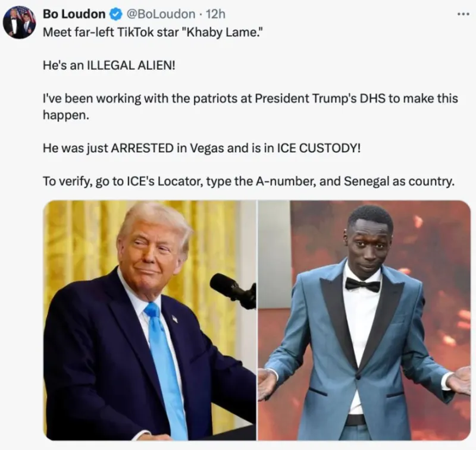Screen dimensions: 476x450
Task: Click the light blue necktie in left photo
Action: coord(167,370)
